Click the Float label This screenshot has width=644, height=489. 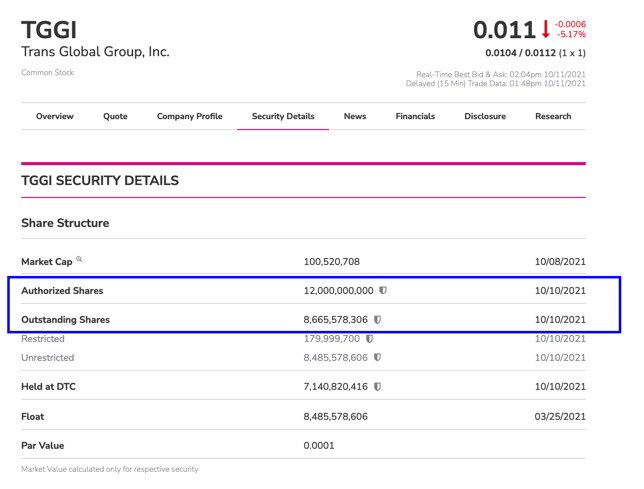click(32, 416)
